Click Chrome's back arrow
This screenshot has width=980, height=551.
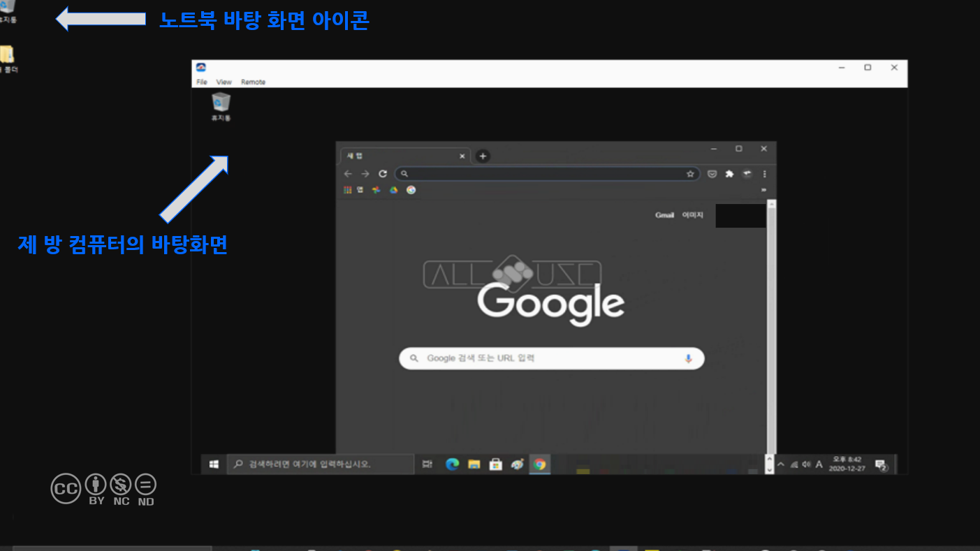[x=348, y=174]
